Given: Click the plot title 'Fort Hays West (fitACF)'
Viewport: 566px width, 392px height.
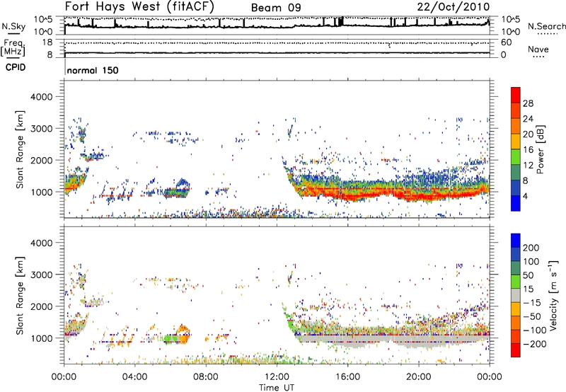Looking at the screenshot, I should pos(139,7).
